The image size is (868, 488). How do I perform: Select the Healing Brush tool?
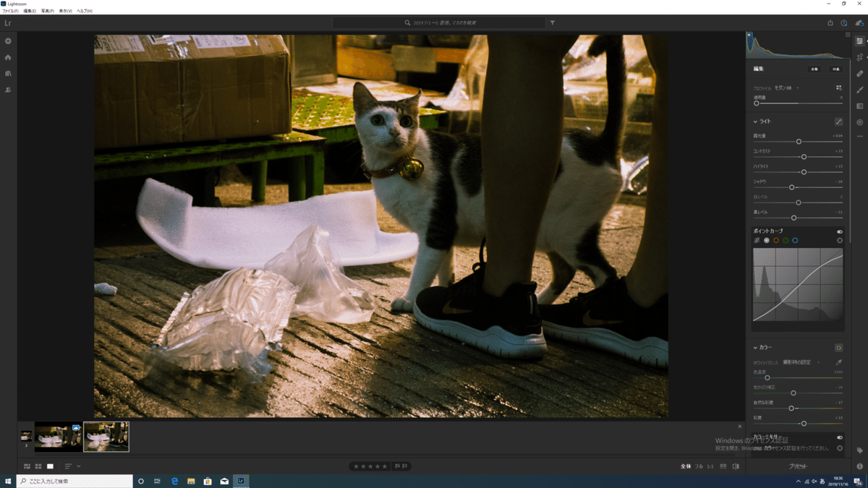(x=859, y=74)
